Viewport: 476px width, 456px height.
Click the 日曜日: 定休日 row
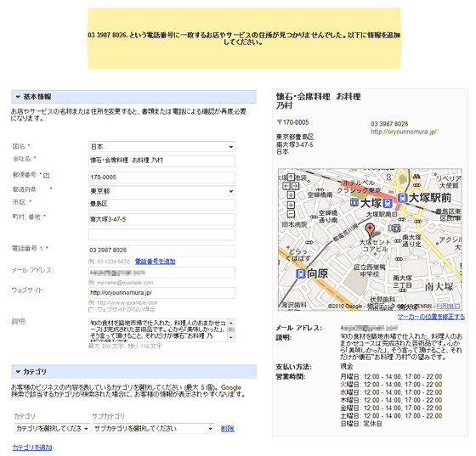tap(361, 424)
